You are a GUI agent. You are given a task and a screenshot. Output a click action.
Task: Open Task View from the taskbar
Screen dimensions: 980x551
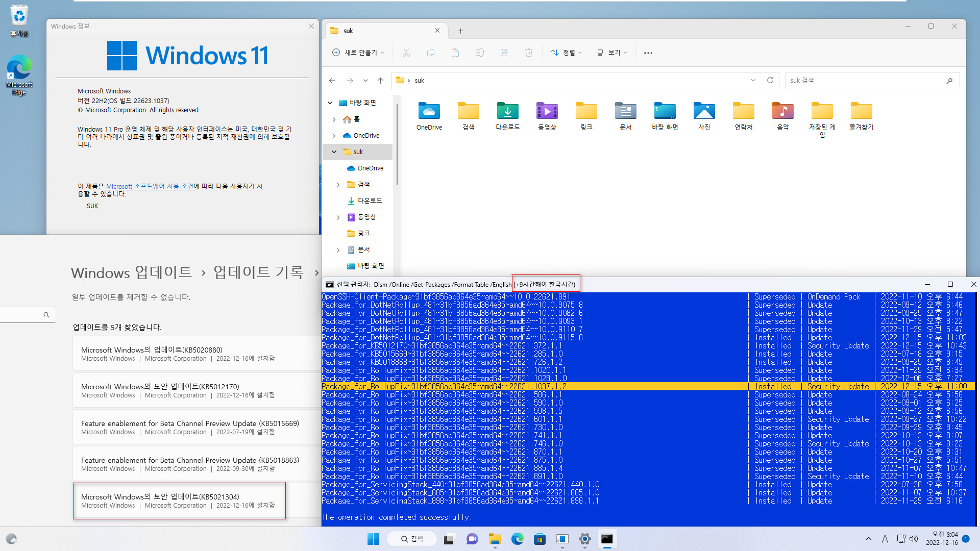[x=449, y=539]
